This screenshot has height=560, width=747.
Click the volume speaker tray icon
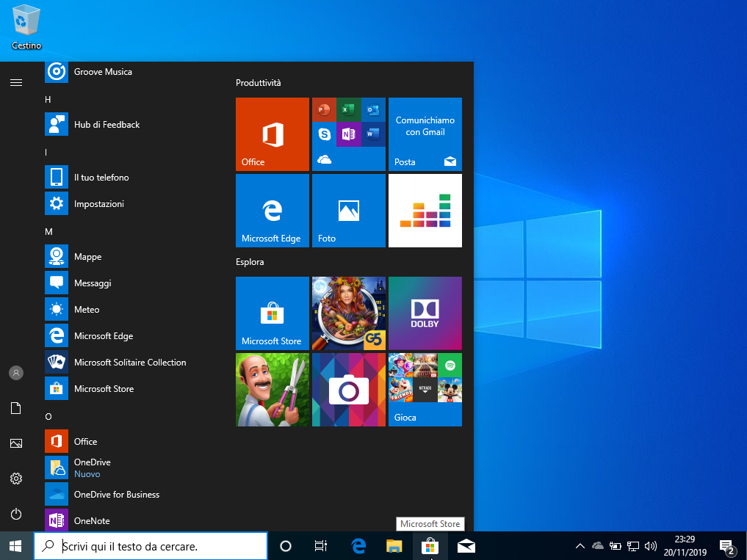point(650,546)
